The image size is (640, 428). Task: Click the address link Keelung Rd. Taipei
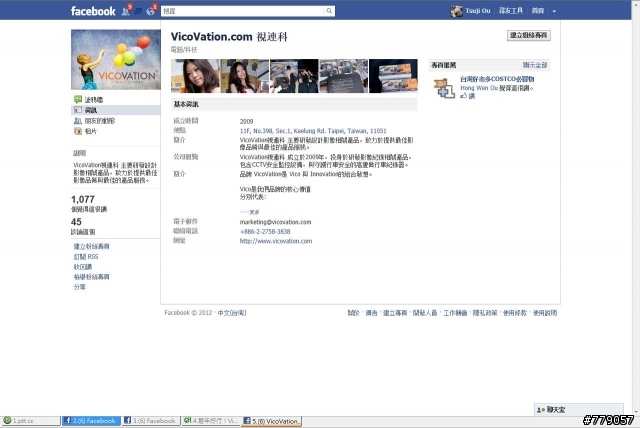pyautogui.click(x=313, y=131)
